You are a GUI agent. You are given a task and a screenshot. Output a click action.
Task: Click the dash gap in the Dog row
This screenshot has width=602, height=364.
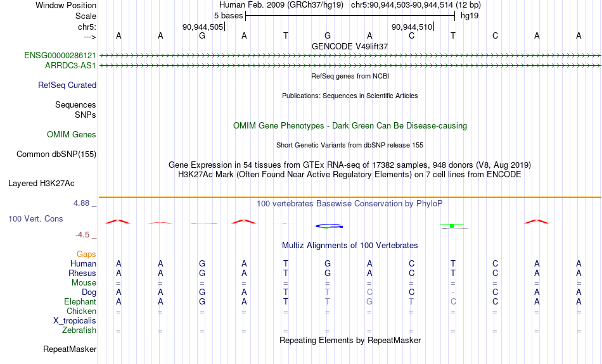point(454,292)
